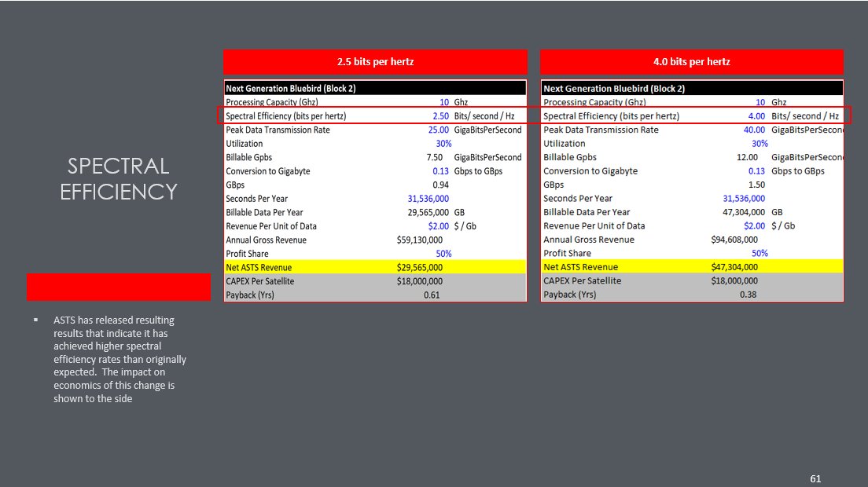This screenshot has width=868, height=487.
Task: Click the GBps value 0.94
Action: coord(440,185)
